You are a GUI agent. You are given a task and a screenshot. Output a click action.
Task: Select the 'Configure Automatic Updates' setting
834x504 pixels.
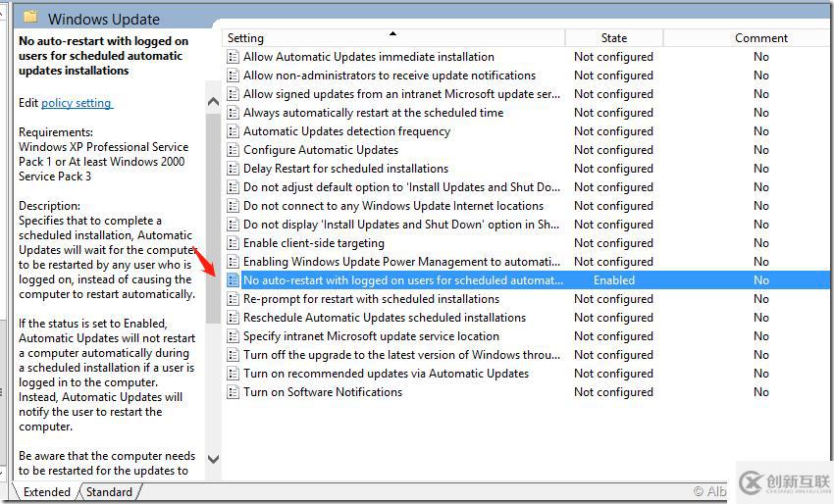point(321,150)
